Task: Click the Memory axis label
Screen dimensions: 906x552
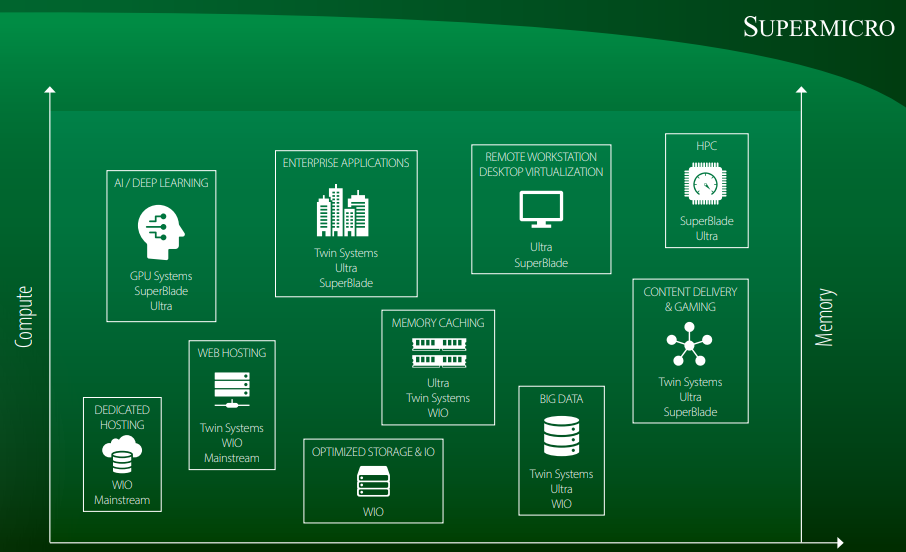Action: [824, 318]
